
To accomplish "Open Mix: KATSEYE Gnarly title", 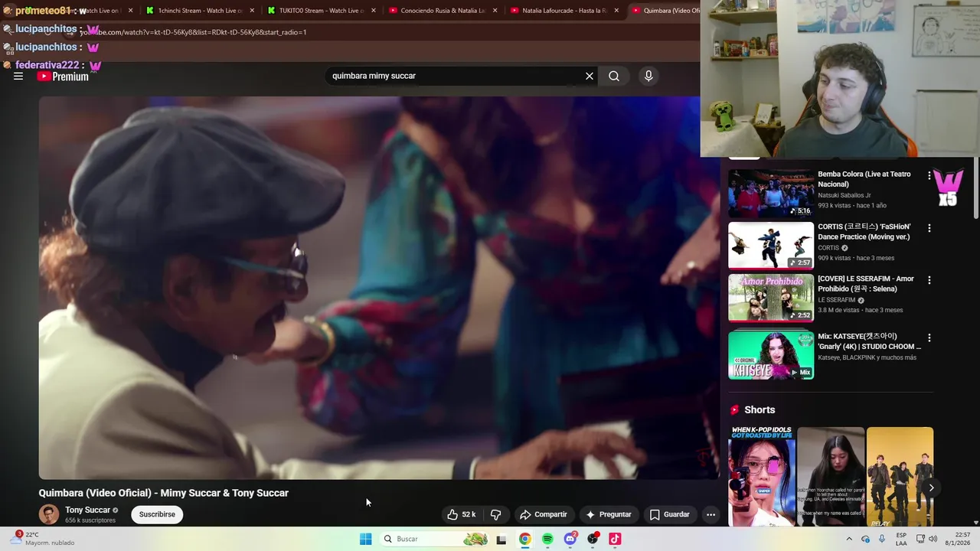I will [x=870, y=341].
